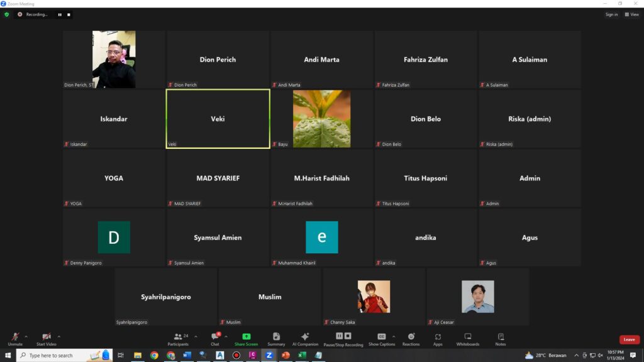Open the Notes tool

click(x=501, y=339)
